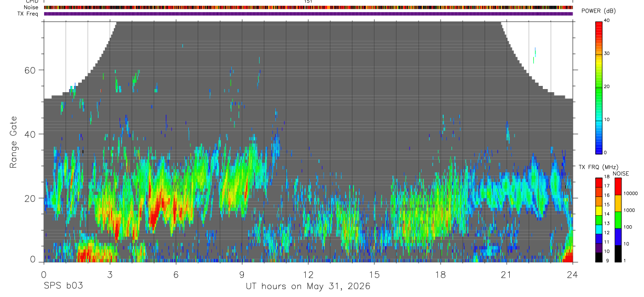Click the '15' MHz frequency legend tick

(x=607, y=205)
